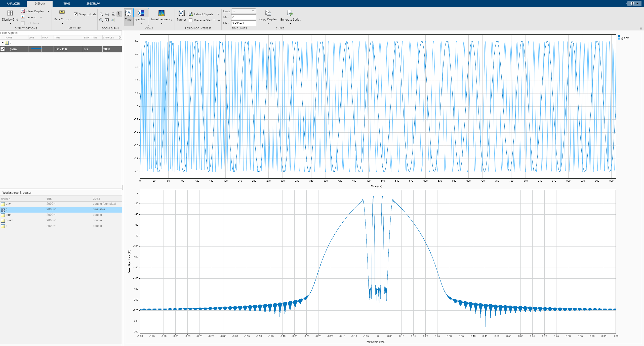Screen dimensions: 644x346
Task: Click Fit to View zoom icon
Action: (x=107, y=20)
